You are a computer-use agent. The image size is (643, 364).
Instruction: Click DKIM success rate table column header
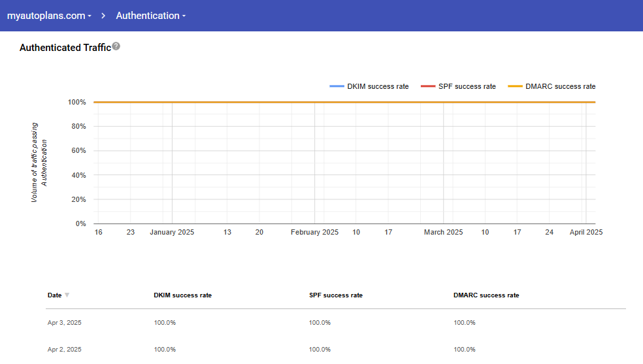click(x=182, y=295)
